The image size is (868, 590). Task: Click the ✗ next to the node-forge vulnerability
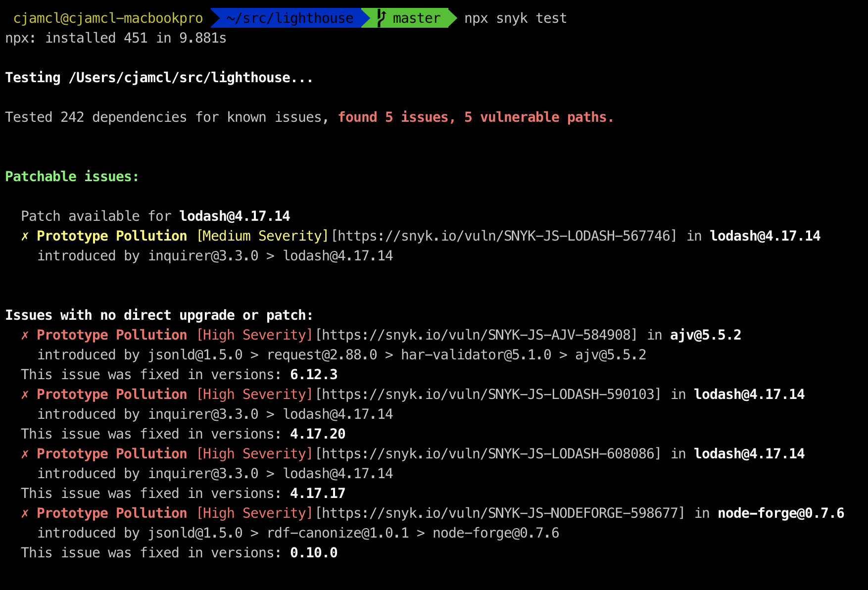24,513
